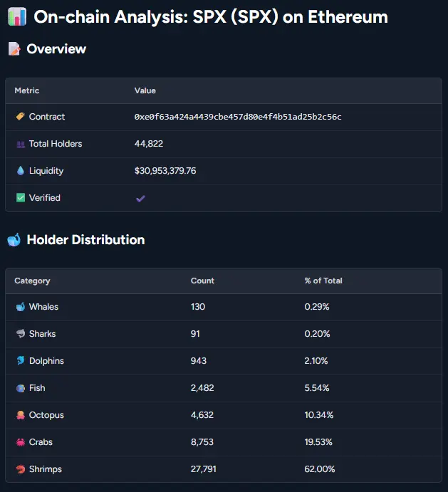448x492 pixels.
Task: Click the Shrimps count 27,791
Action: click(204, 469)
